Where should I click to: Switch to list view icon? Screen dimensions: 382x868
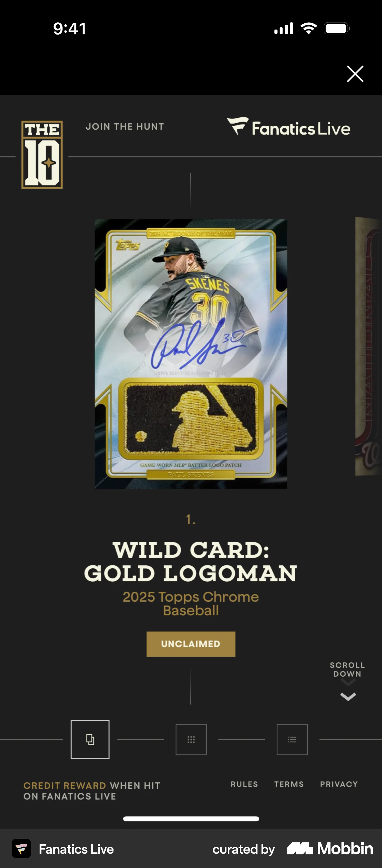click(292, 739)
